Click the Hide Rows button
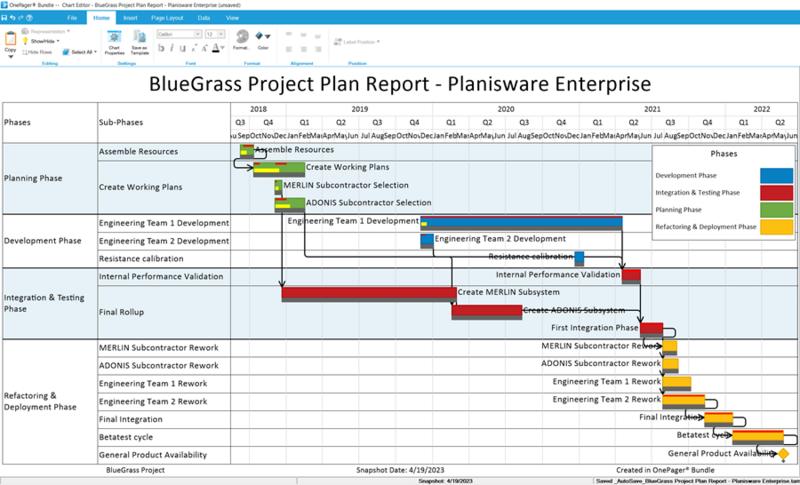Viewport: 800px width, 485px height. click(37, 52)
